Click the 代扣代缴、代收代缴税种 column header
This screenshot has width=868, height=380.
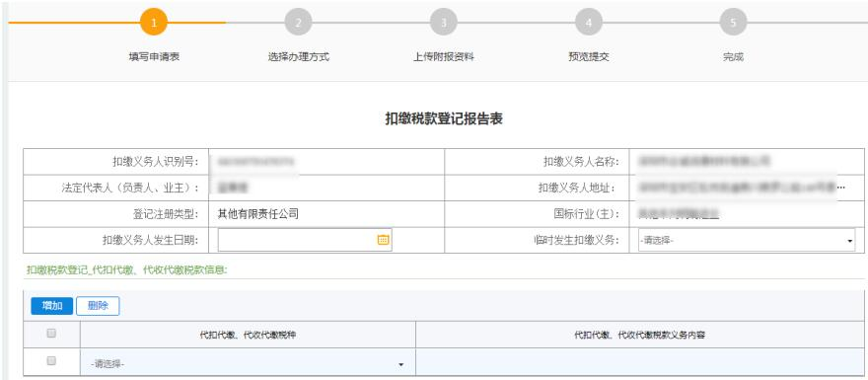[x=248, y=336]
